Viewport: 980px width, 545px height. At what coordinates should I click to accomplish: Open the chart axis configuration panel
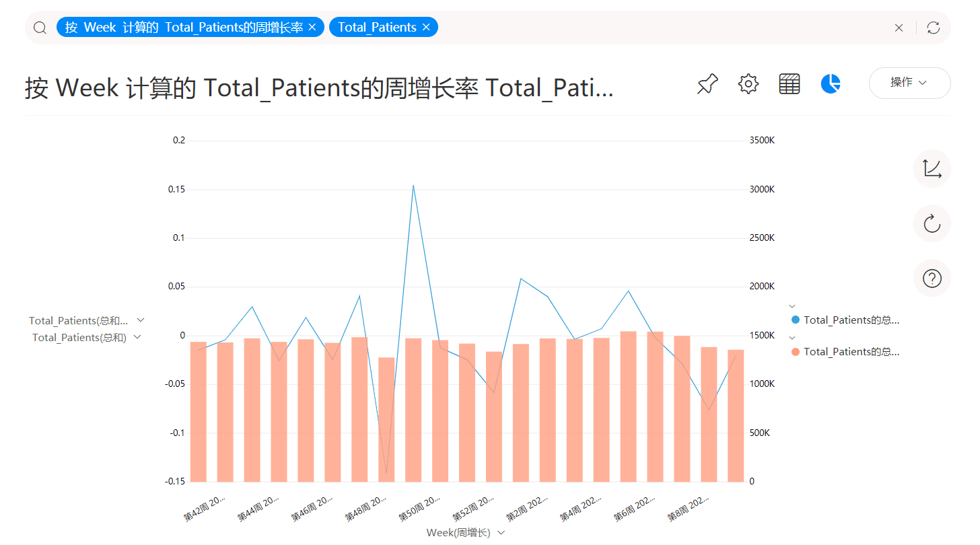click(932, 169)
